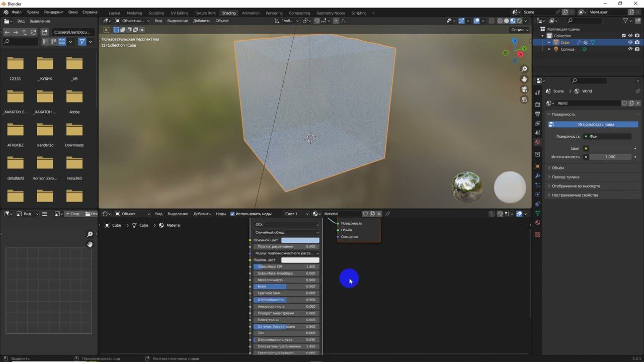Screen dimensions: 644x362
Task: Disable the Use Nodes checkbox in node editor
Action: (x=232, y=214)
